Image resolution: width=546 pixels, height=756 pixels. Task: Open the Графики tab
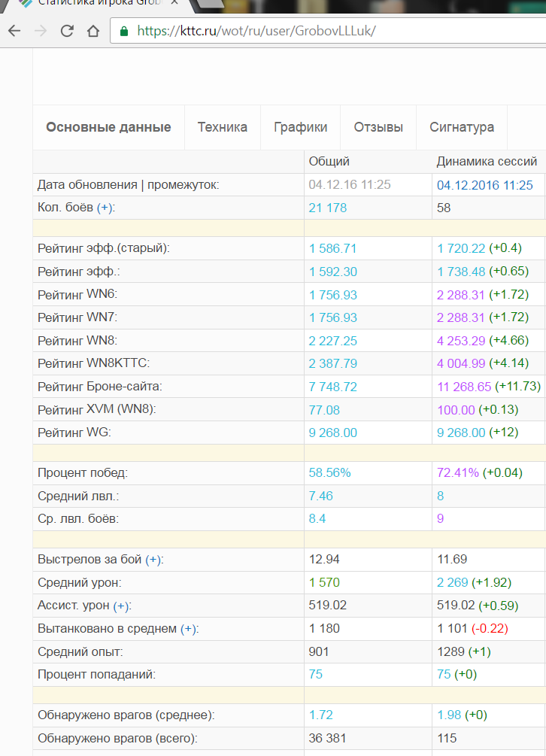[301, 127]
